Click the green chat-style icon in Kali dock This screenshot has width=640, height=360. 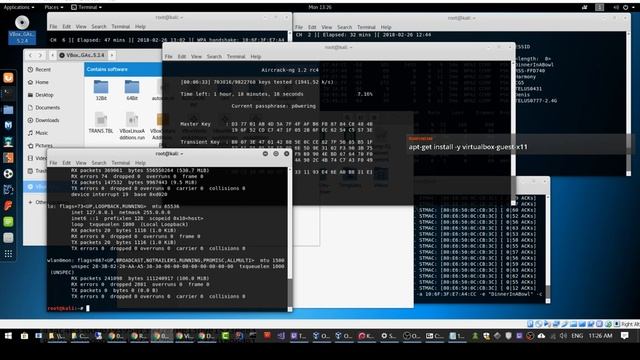[x=8, y=222]
